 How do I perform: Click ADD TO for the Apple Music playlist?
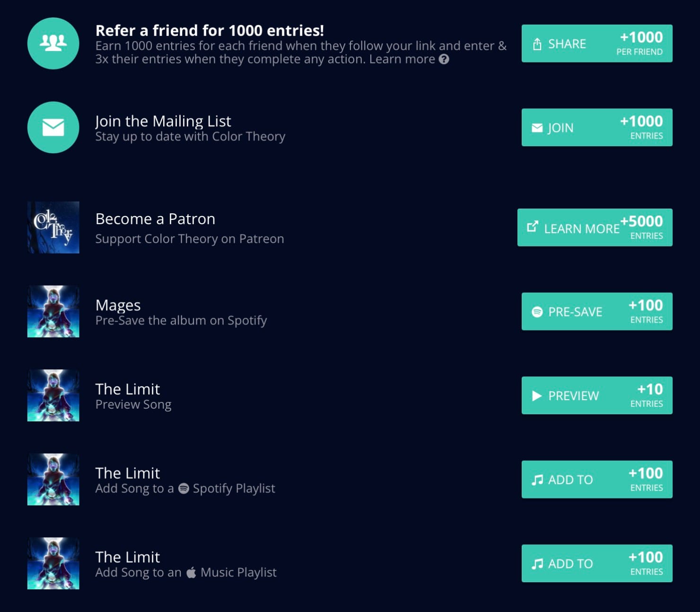[x=597, y=563]
